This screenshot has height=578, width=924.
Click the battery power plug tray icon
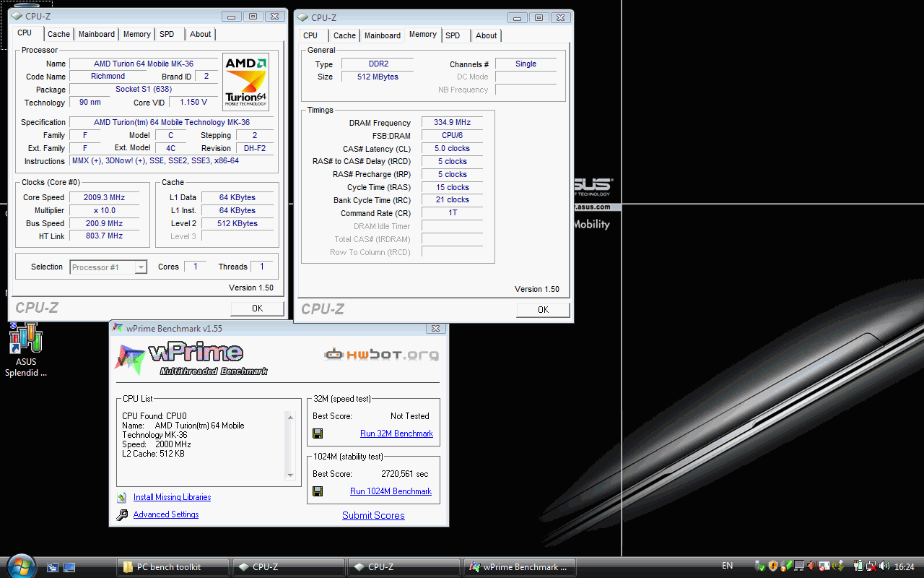859,566
